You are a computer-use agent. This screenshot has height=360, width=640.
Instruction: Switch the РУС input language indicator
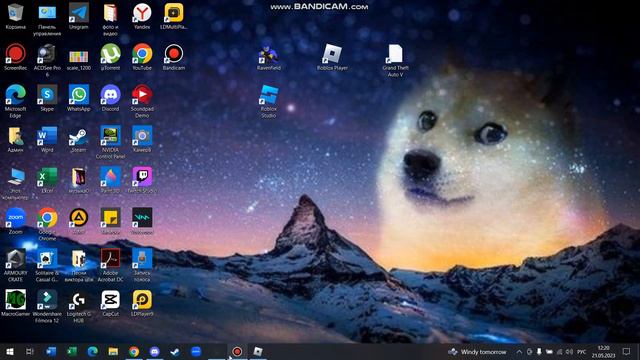(582, 352)
